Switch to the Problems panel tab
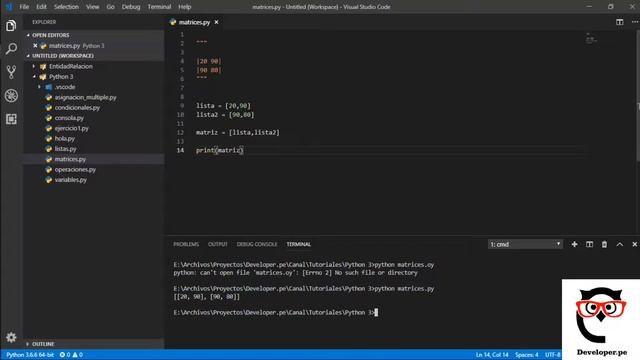The height and width of the screenshot is (360, 640). (x=186, y=244)
